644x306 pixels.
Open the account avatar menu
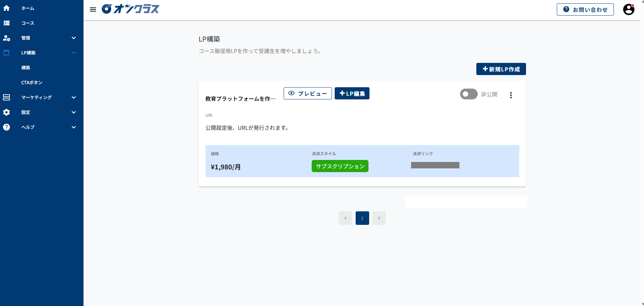click(629, 9)
